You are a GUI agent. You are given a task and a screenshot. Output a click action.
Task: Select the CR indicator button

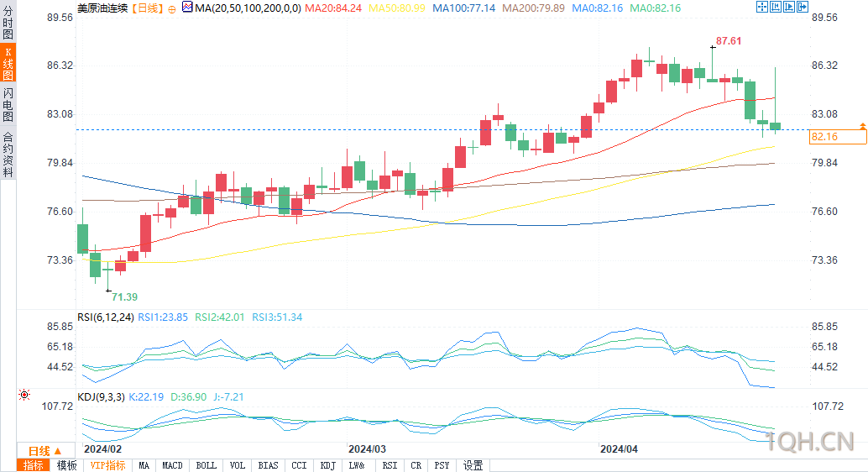coord(416,465)
